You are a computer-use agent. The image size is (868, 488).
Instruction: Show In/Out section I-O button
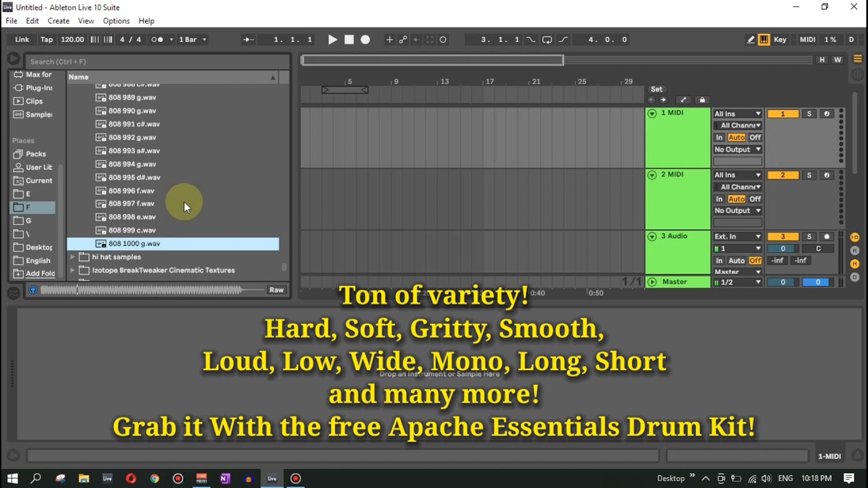coord(854,237)
